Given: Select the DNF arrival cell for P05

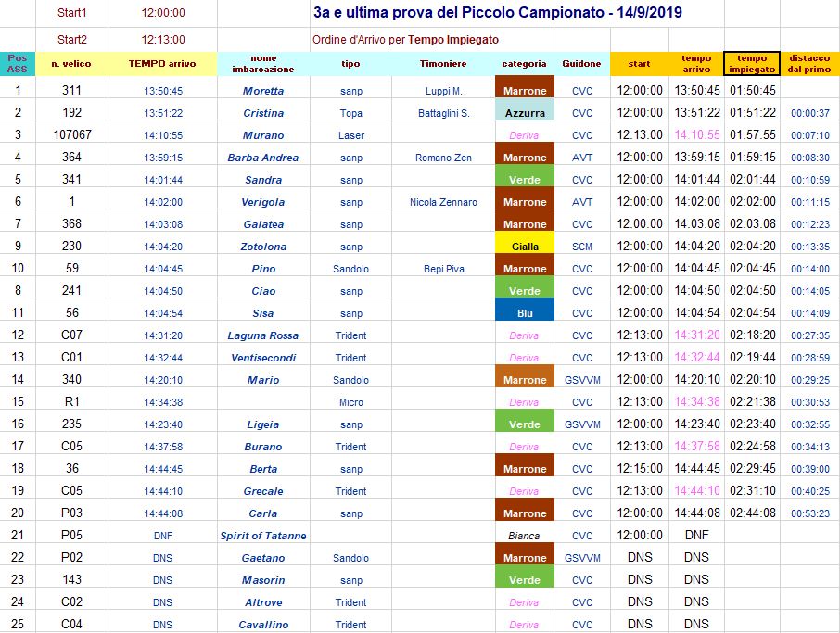Looking at the screenshot, I should coord(163,536).
